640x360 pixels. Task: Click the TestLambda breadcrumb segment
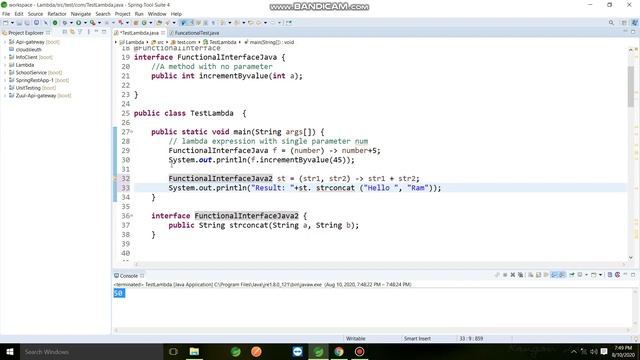pyautogui.click(x=220, y=42)
